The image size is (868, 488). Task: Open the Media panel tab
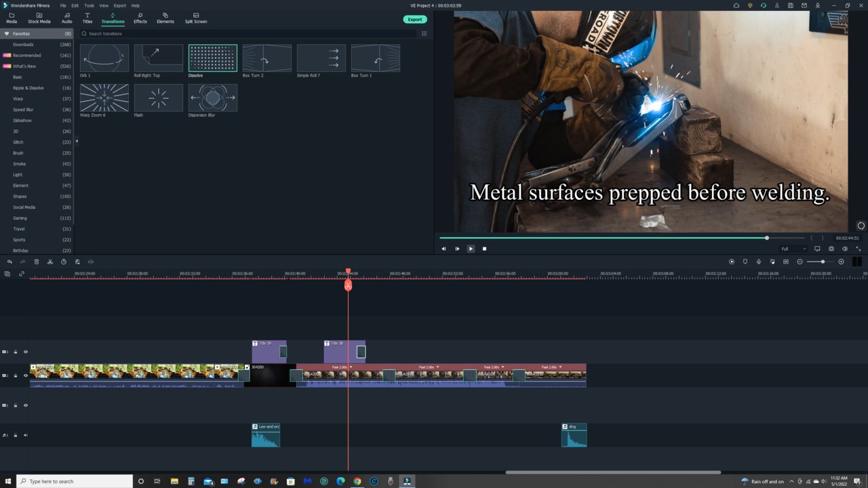12,18
